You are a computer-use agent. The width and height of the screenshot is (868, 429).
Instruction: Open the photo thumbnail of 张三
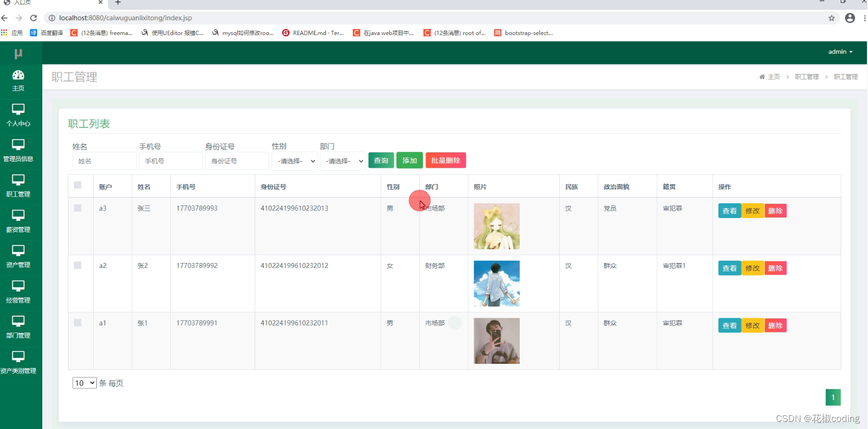tap(497, 226)
